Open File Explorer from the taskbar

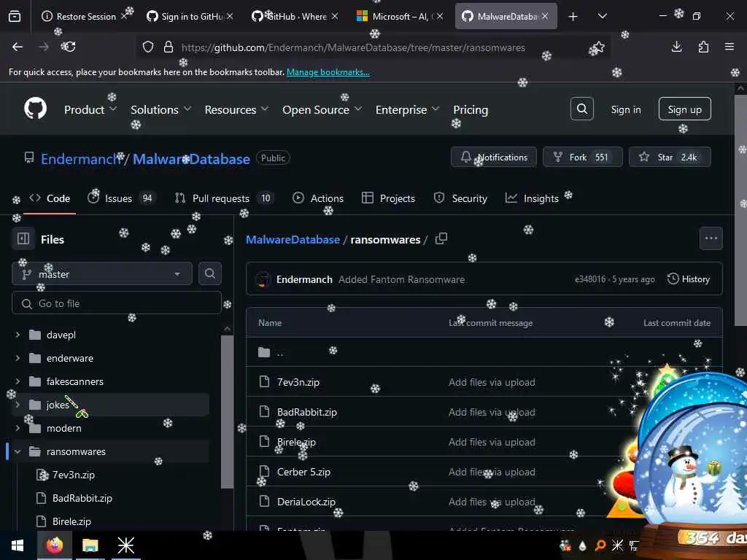[x=90, y=545]
